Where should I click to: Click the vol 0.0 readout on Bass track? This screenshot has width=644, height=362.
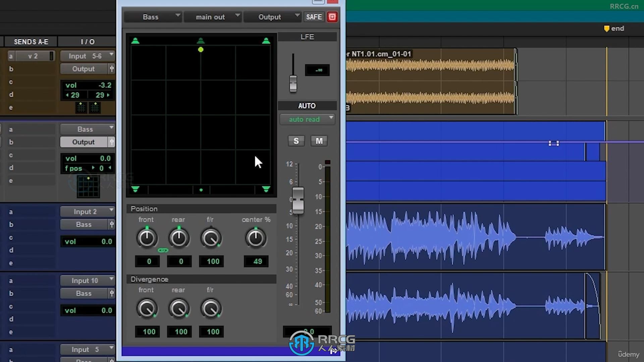pyautogui.click(x=88, y=158)
